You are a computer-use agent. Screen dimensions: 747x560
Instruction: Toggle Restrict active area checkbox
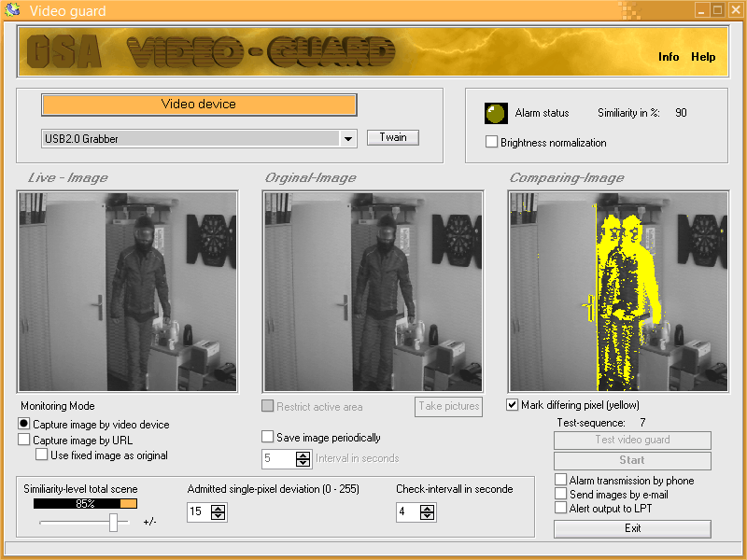pyautogui.click(x=268, y=406)
